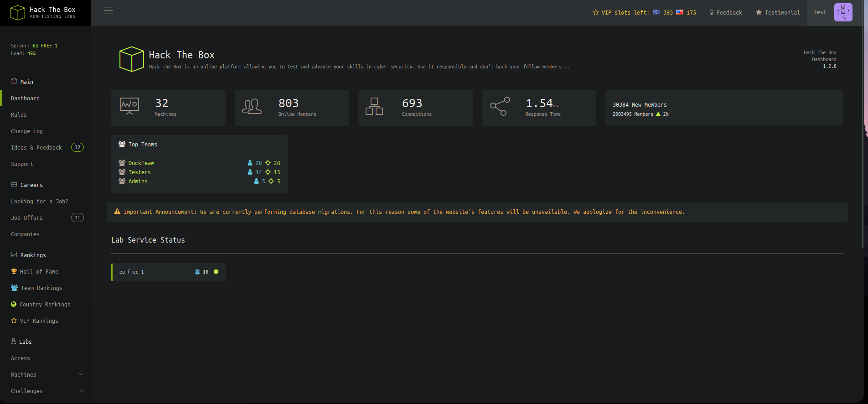Click the hamburger menu icon
The image size is (868, 404).
point(108,11)
